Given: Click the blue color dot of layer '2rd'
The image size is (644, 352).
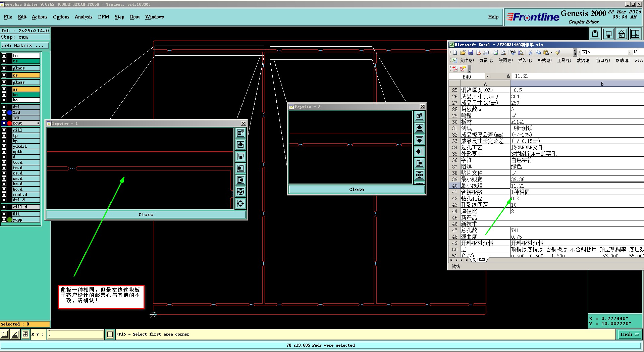Looking at the screenshot, I should [10, 112].
